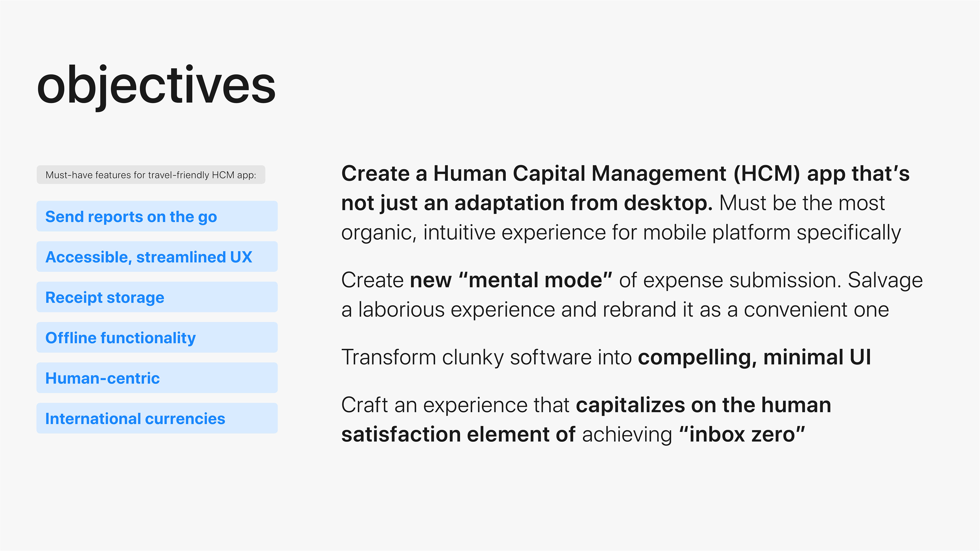Click the text 'not just an adaptation from desktop.'
This screenshot has height=551, width=980.
(527, 203)
